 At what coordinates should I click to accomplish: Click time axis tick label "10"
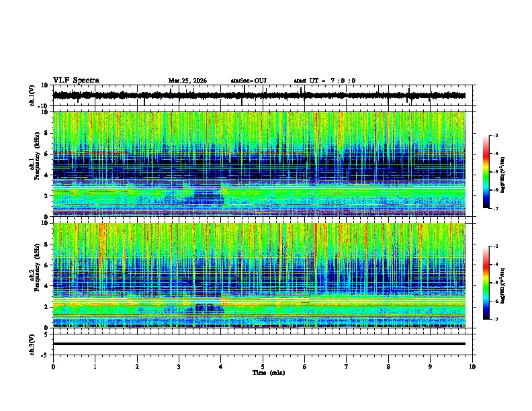pyautogui.click(x=472, y=367)
